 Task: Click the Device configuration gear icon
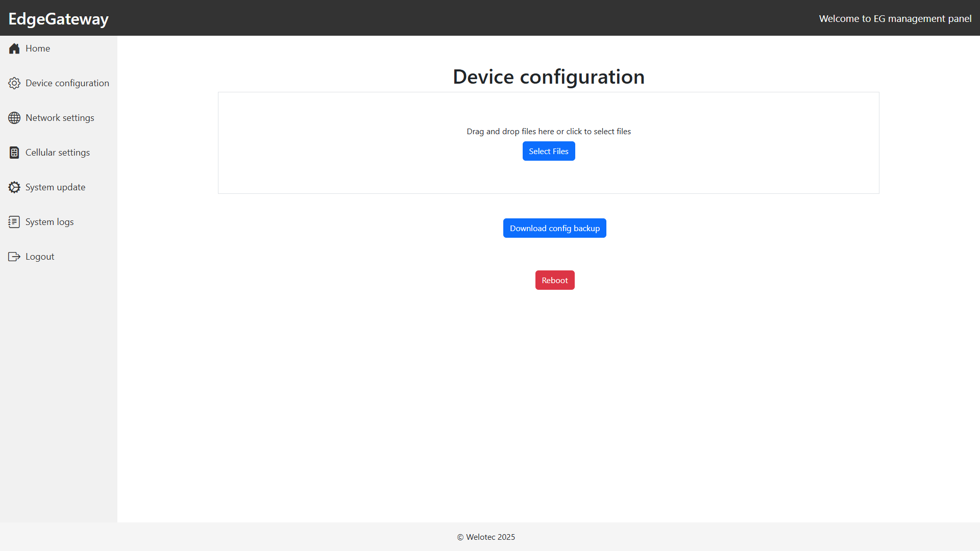[x=14, y=83]
